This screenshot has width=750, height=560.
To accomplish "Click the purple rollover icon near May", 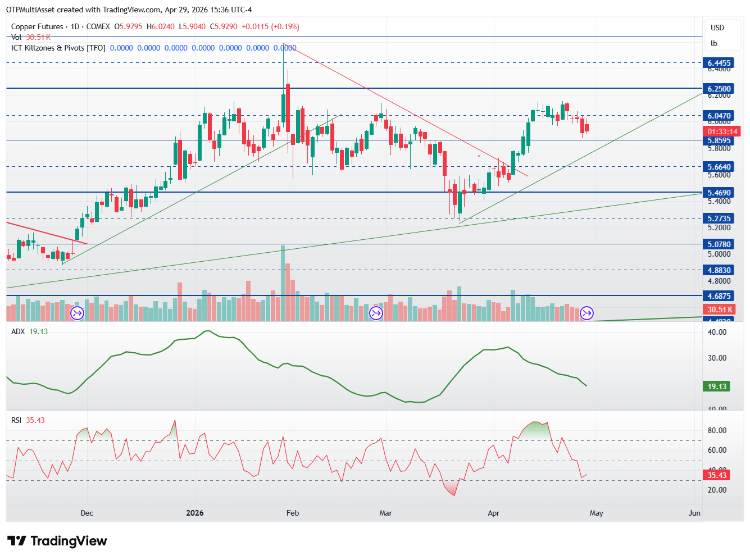I will [587, 313].
